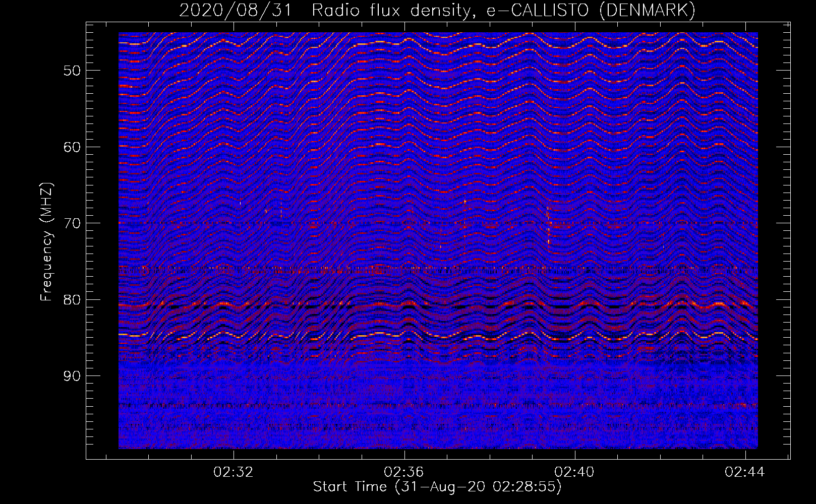816x504 pixels.
Task: Click the '02:40' time tick label
Action: [x=574, y=472]
